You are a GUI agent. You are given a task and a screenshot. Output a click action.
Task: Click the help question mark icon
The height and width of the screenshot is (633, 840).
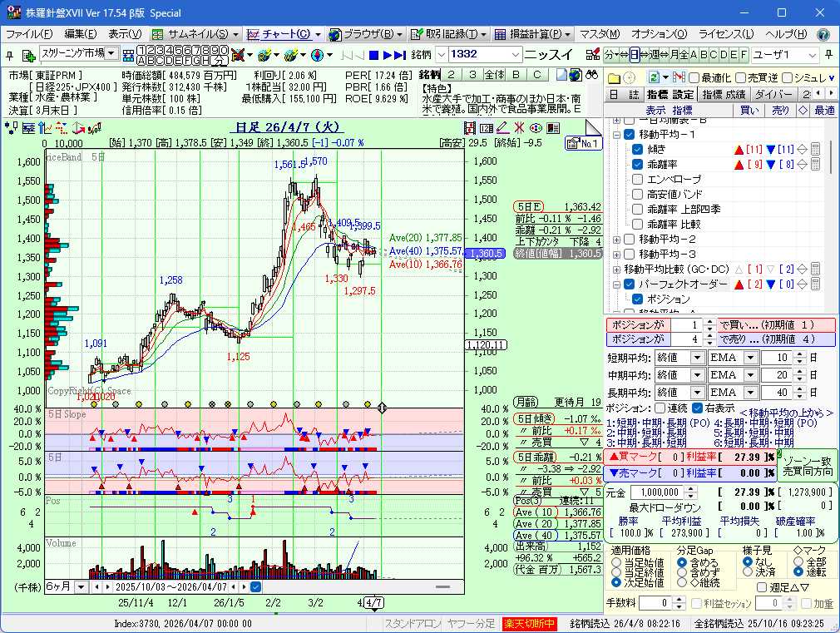(x=823, y=34)
